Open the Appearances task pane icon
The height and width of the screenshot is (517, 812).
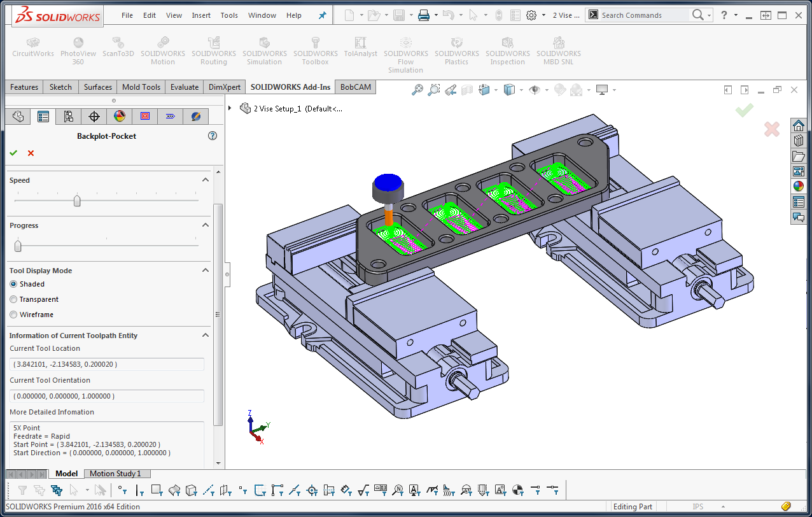click(x=798, y=187)
